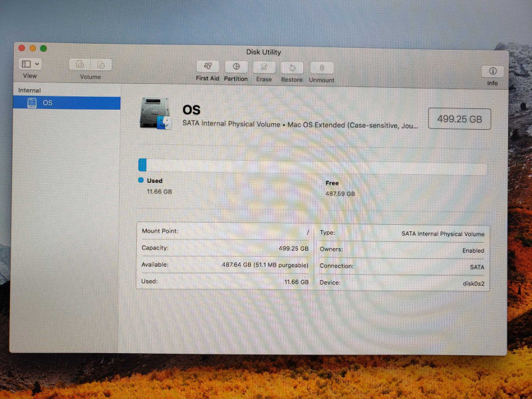Close the Disk Utility window
The height and width of the screenshot is (399, 532).
[22, 48]
